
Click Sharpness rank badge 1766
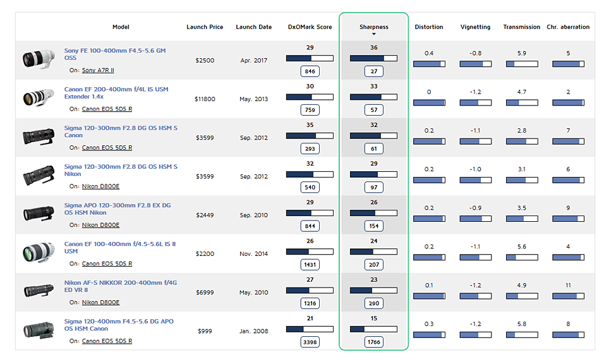coord(373,342)
